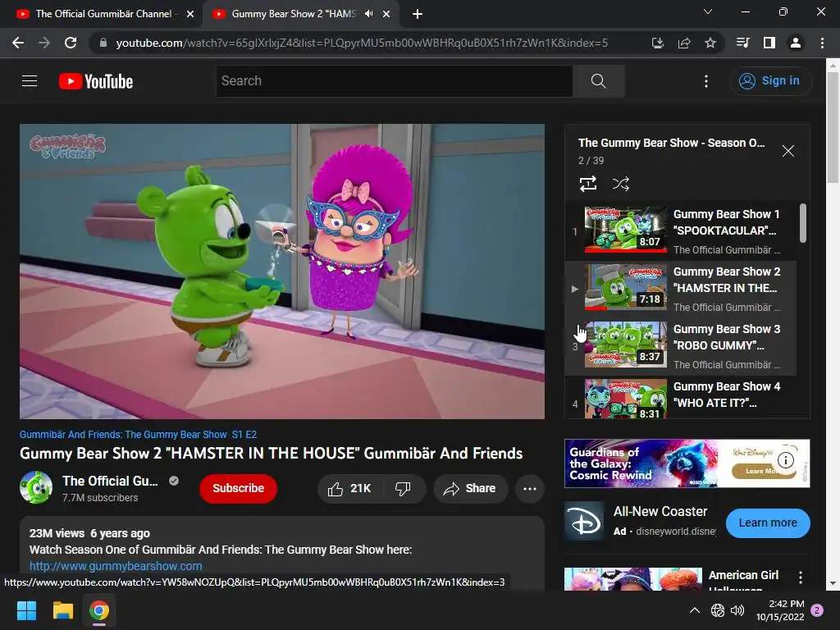840x630 pixels.
Task: Click the YouTube search field
Action: (395, 81)
